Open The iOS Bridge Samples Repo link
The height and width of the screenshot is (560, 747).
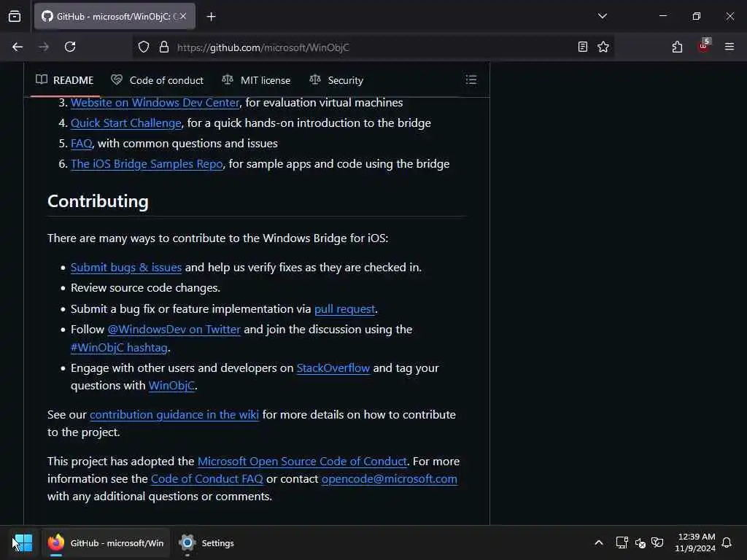tap(147, 164)
